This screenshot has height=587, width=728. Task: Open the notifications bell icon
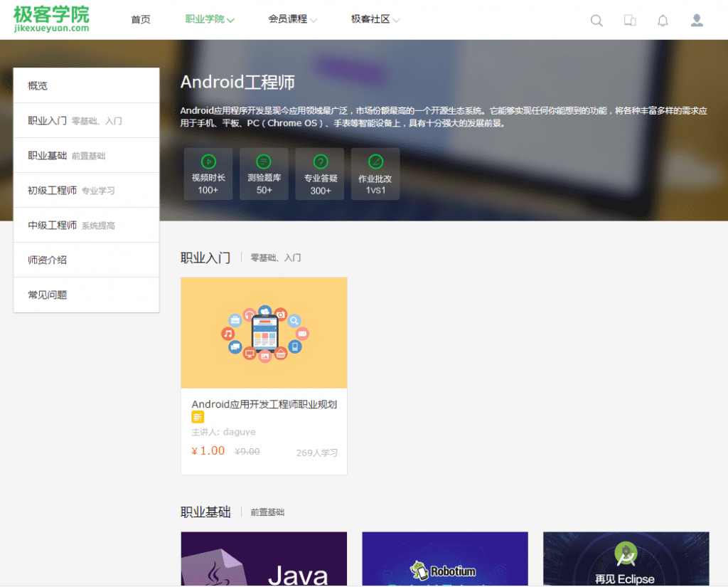(663, 21)
